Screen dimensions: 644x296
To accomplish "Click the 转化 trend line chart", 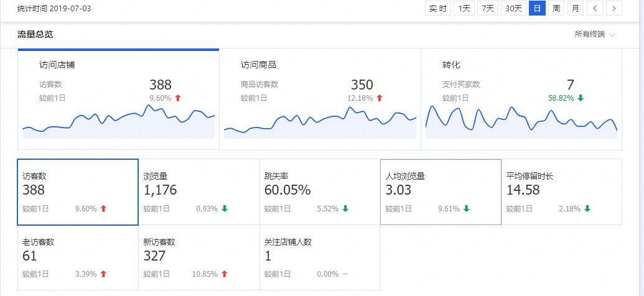I will (x=521, y=121).
